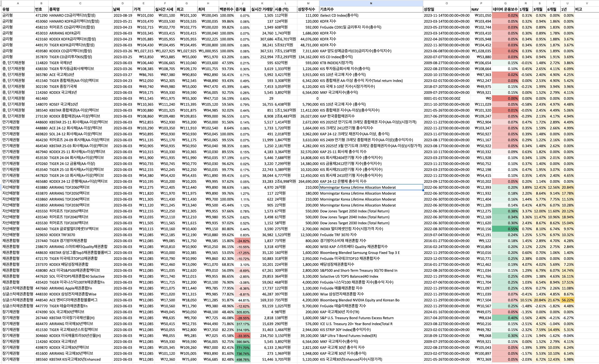Select cell TIGER 경기방어채권혼합

pyautogui.click(x=80, y=241)
